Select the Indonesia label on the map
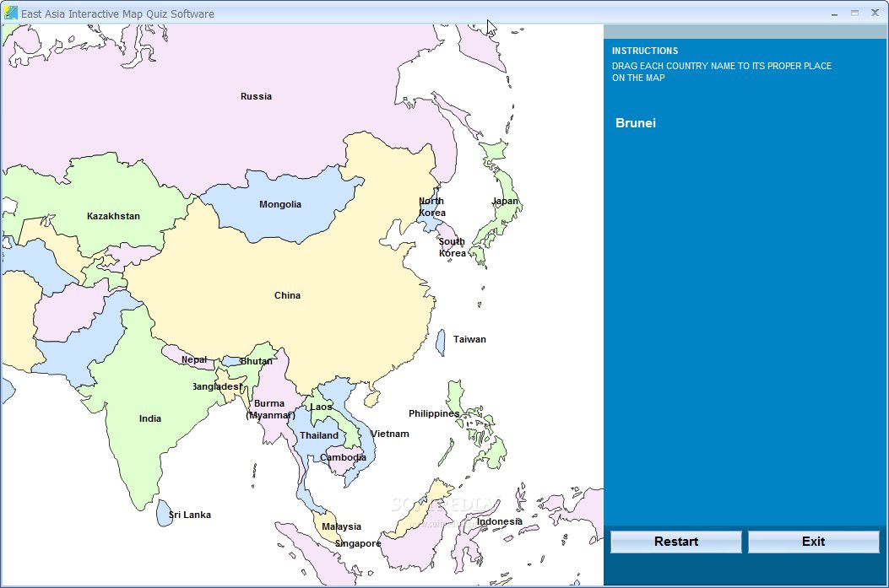This screenshot has height=588, width=889. 499,521
